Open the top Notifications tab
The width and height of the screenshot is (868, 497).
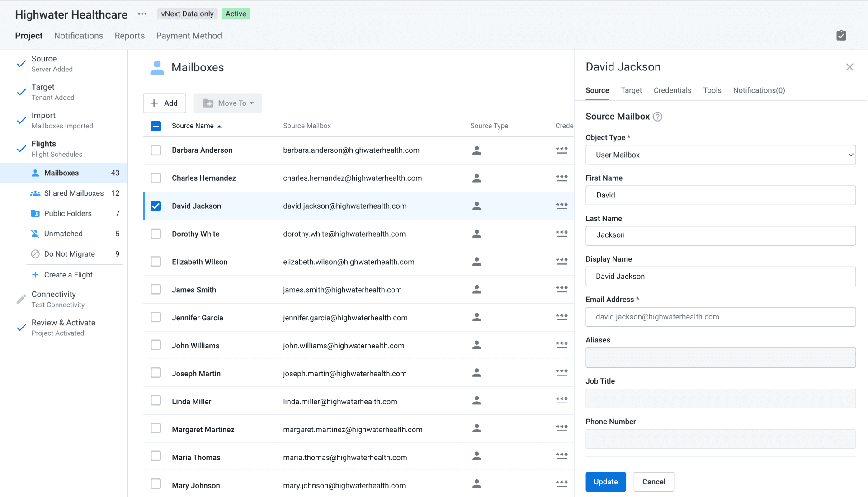coord(79,36)
